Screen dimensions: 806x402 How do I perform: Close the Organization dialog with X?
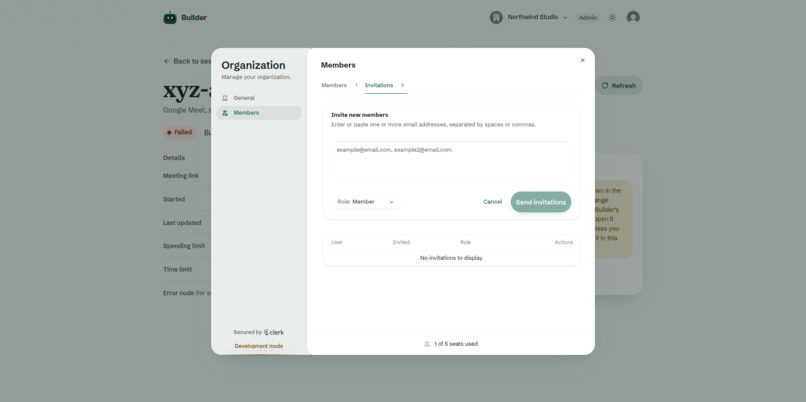pos(582,60)
